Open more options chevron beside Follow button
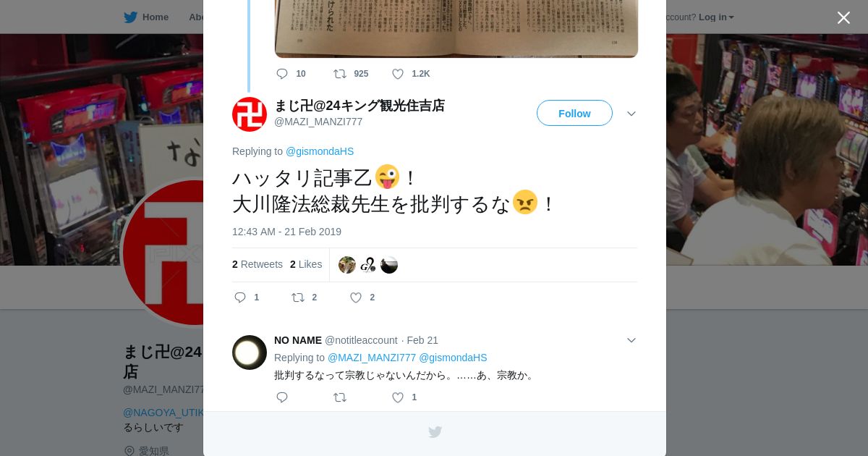The height and width of the screenshot is (456, 868). pyautogui.click(x=631, y=114)
